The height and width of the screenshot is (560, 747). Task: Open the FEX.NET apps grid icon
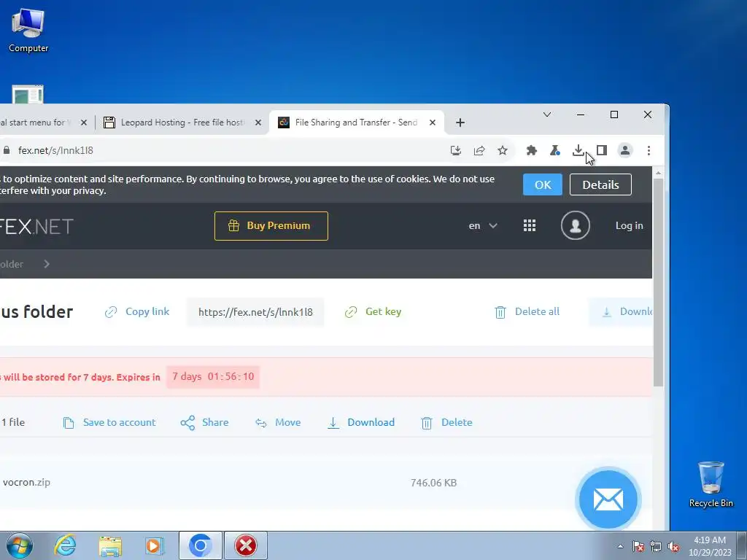click(530, 225)
